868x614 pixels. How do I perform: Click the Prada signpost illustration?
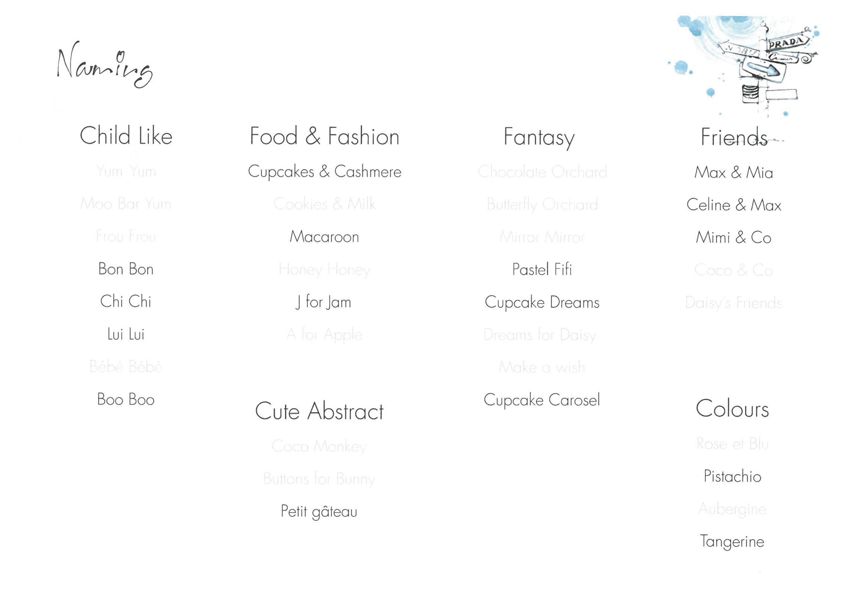pos(744,66)
